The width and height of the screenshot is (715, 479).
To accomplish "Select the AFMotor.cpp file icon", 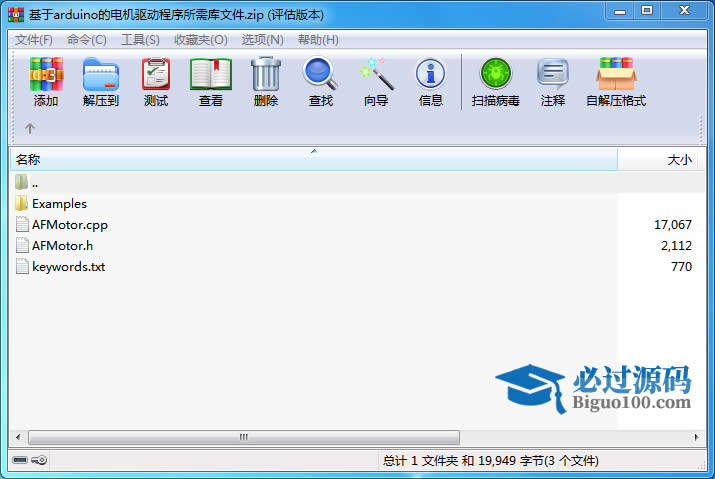I will point(22,224).
